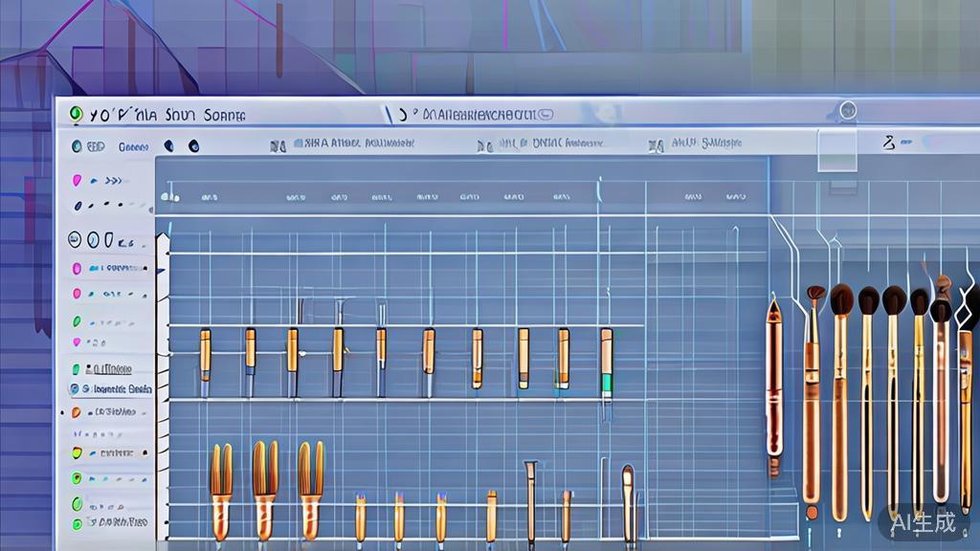
Task: Click the round search icon at top right
Action: [x=847, y=111]
